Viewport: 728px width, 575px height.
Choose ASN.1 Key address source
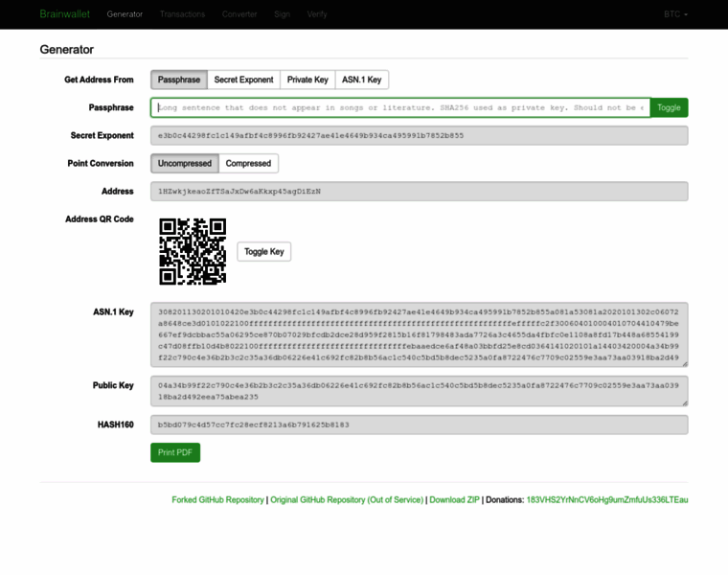(362, 80)
